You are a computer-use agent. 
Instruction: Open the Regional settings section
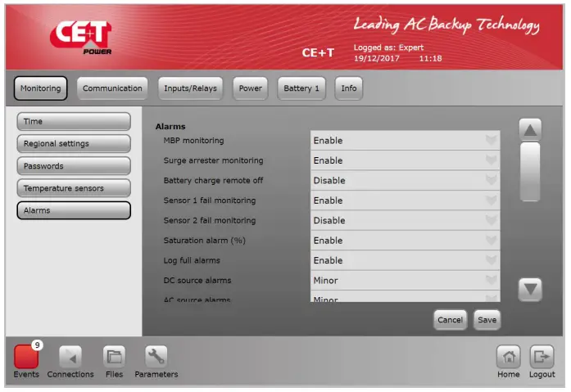tap(74, 144)
